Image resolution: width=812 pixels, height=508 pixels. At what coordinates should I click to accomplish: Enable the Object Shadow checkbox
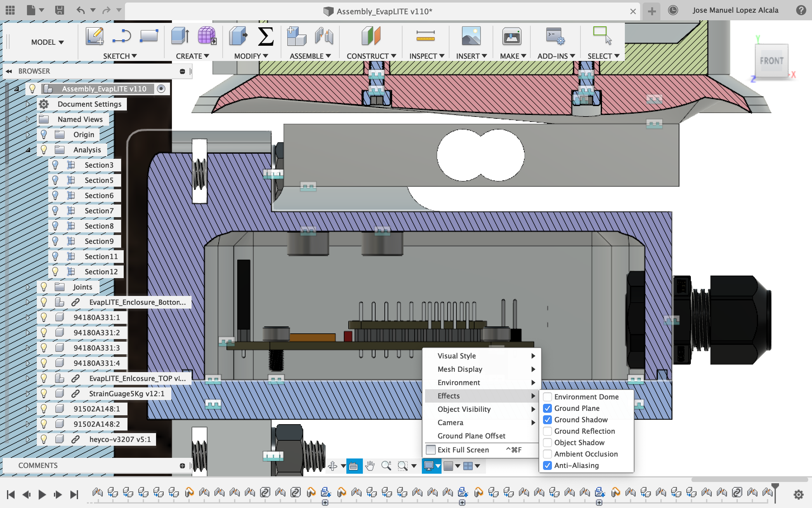click(x=547, y=443)
